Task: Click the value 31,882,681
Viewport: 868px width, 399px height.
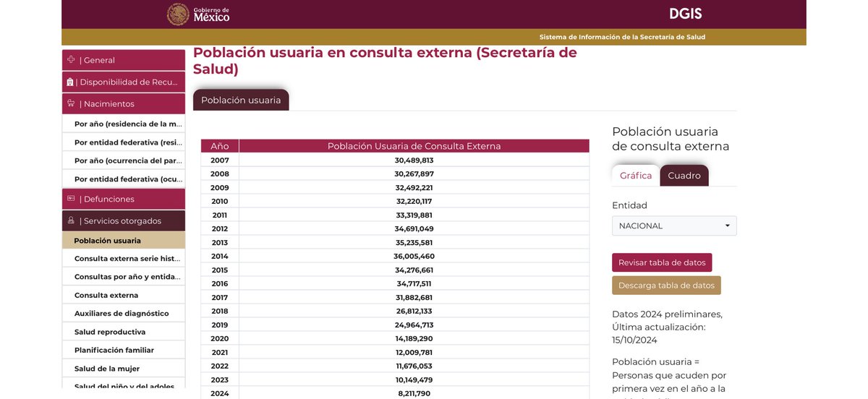Action: coord(414,297)
